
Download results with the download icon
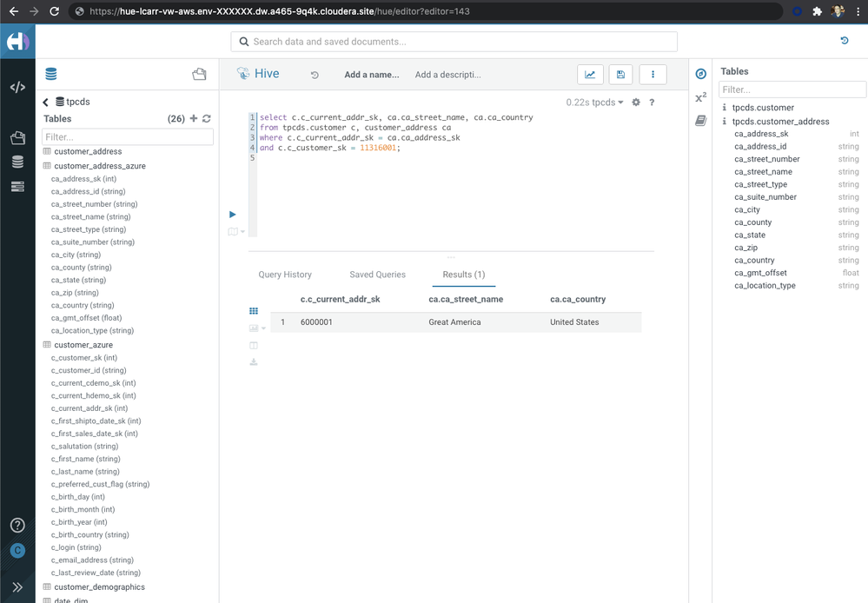click(254, 362)
